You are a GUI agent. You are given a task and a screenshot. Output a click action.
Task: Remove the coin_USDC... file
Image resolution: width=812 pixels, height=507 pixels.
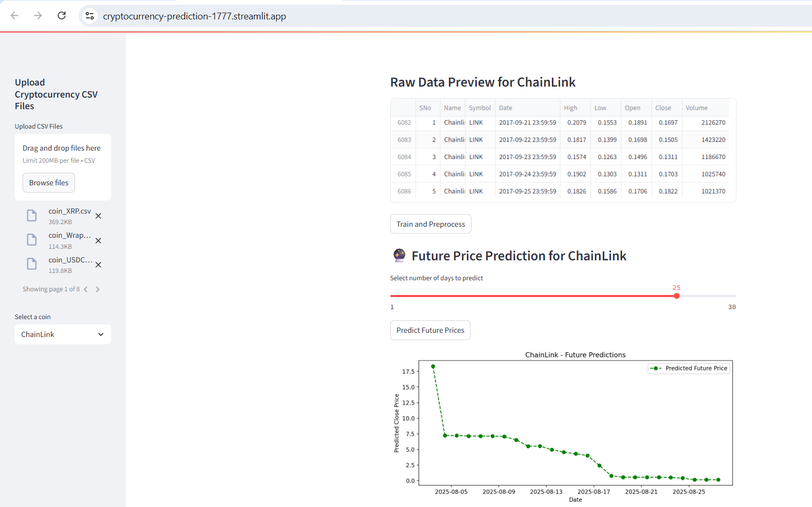(x=98, y=265)
